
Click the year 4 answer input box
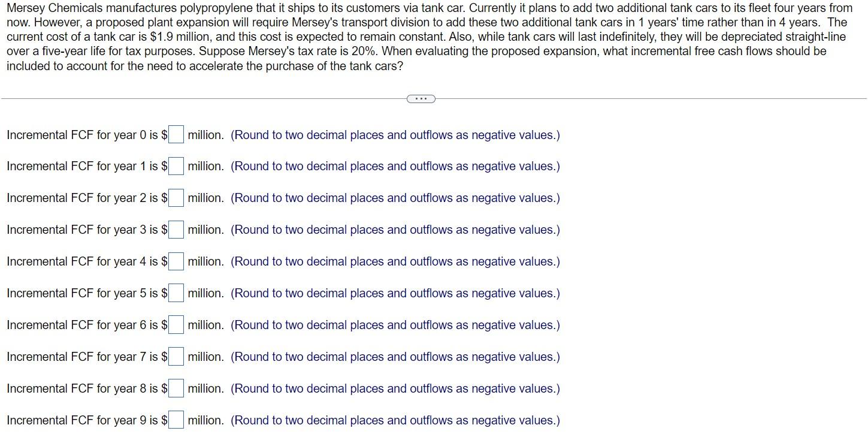pos(176,261)
